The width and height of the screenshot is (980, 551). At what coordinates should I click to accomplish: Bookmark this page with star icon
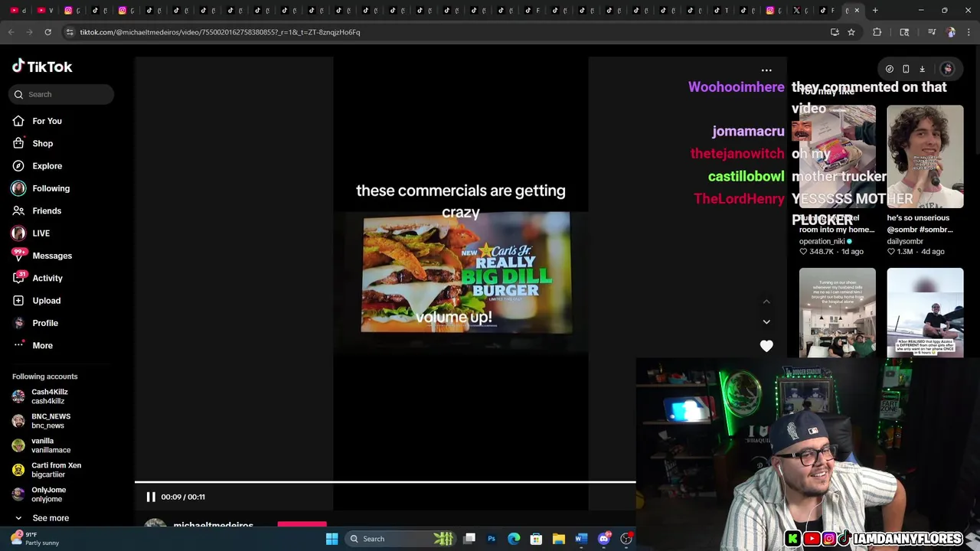click(851, 32)
